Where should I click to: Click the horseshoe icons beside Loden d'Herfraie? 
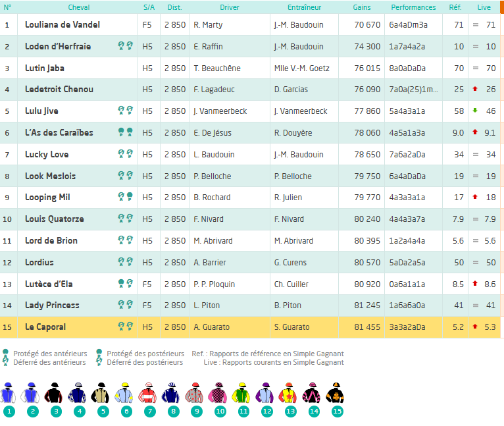pos(126,46)
